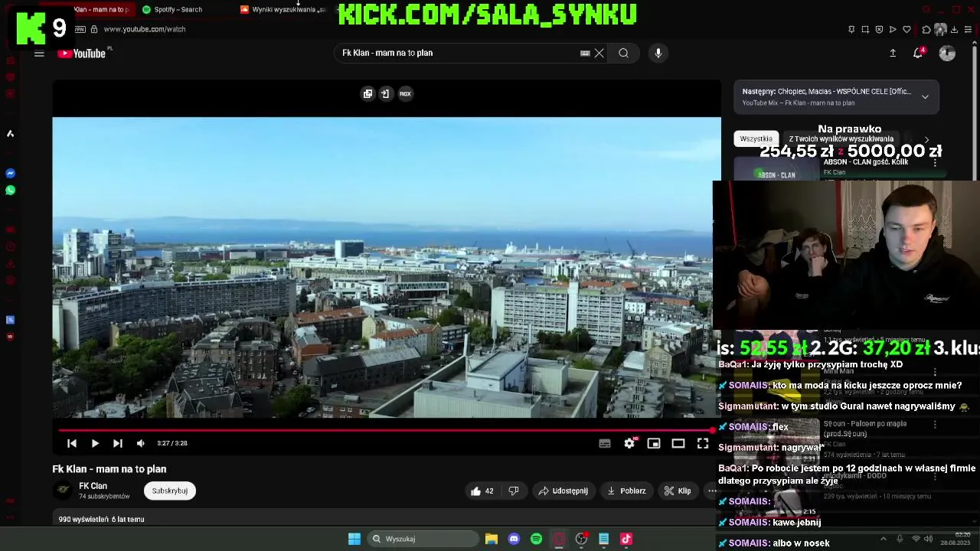Switch to the Spotify – Search tab
Image resolution: width=980 pixels, height=551 pixels.
click(178, 9)
